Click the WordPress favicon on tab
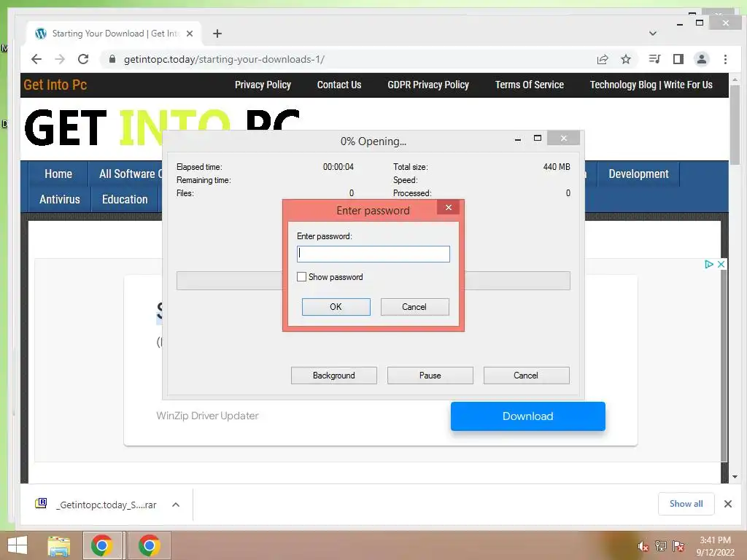The image size is (747, 560). [41, 34]
